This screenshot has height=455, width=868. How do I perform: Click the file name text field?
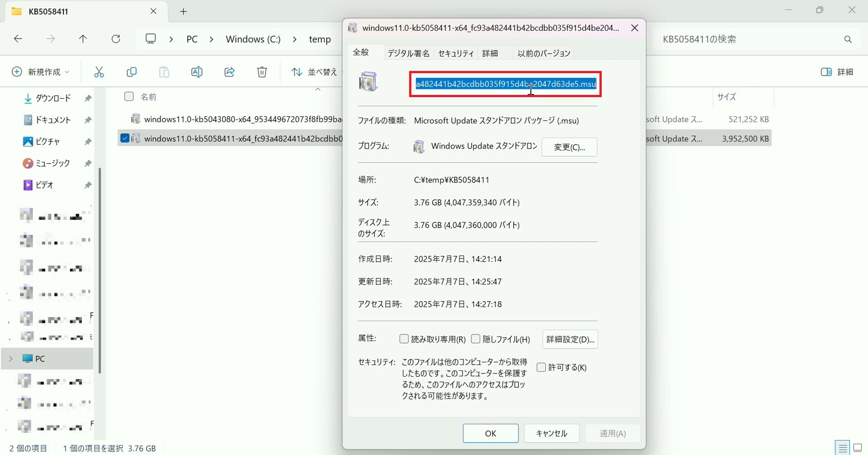(x=505, y=84)
